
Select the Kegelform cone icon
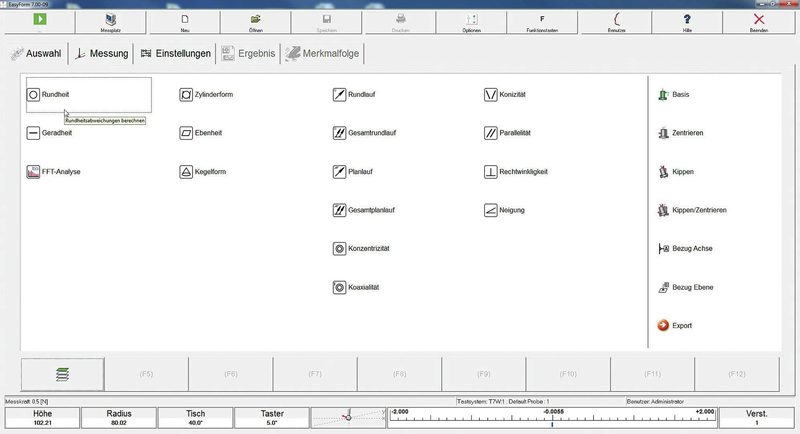point(186,172)
